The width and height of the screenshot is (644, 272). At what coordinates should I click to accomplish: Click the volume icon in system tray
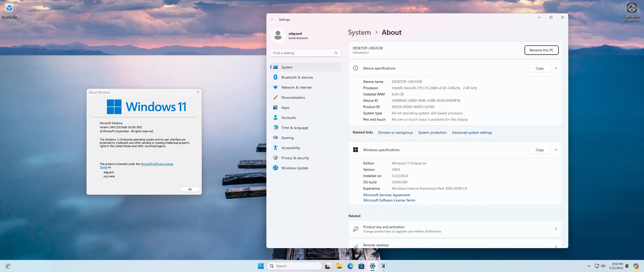pyautogui.click(x=603, y=266)
